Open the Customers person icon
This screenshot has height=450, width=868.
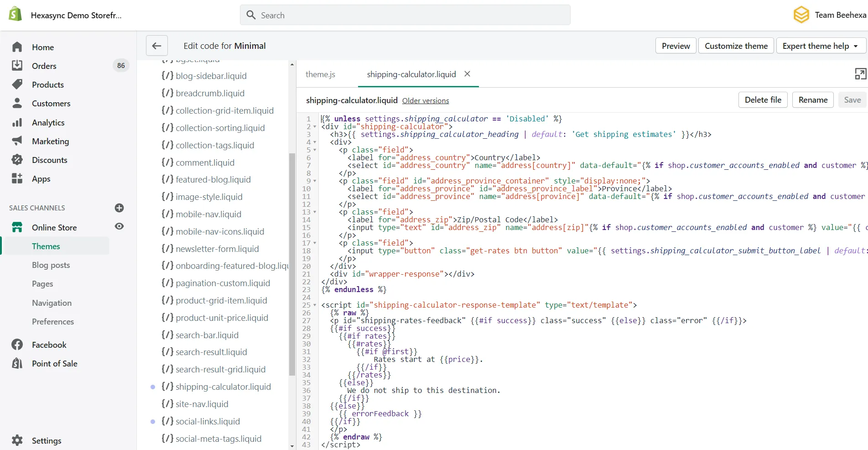coord(17,103)
